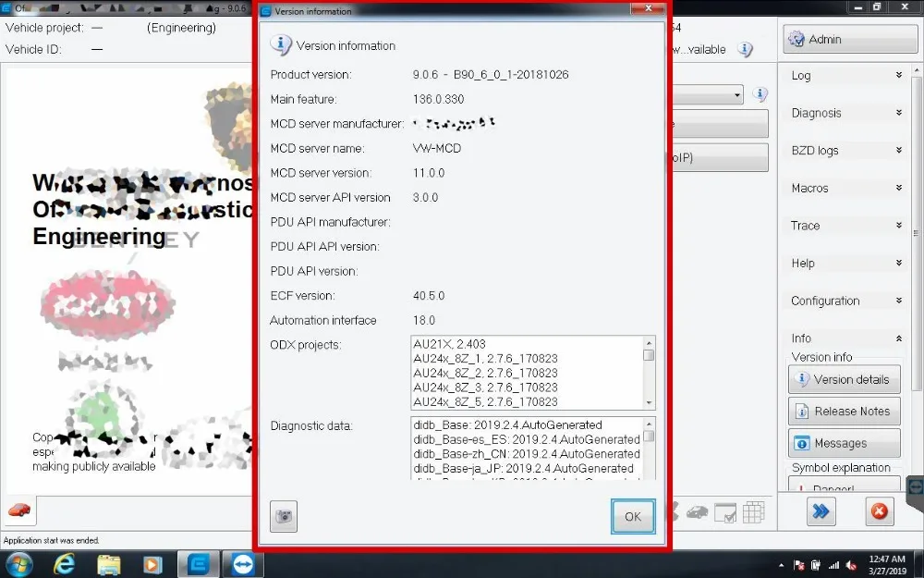Click the muted volume tray icon

click(x=851, y=566)
